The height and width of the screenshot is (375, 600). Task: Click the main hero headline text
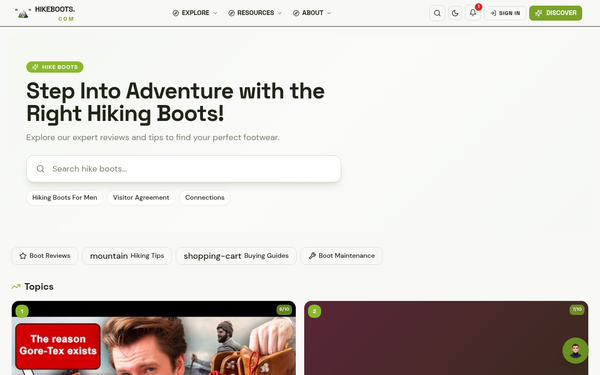tap(175, 102)
